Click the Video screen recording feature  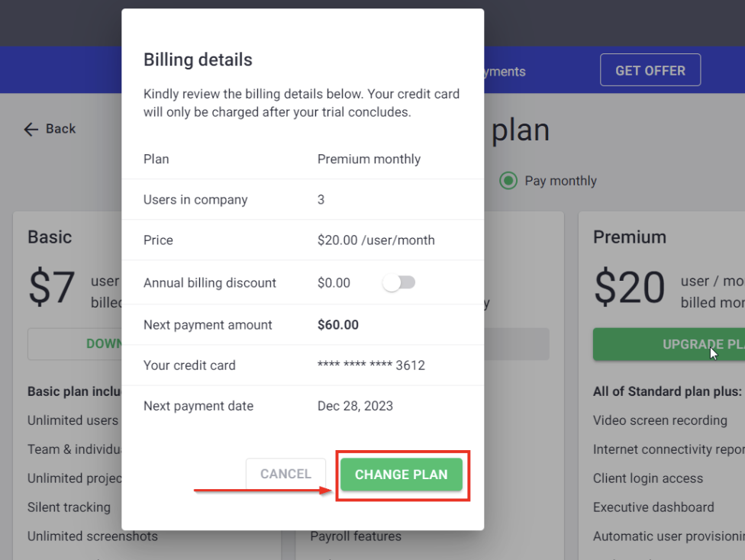[661, 420]
